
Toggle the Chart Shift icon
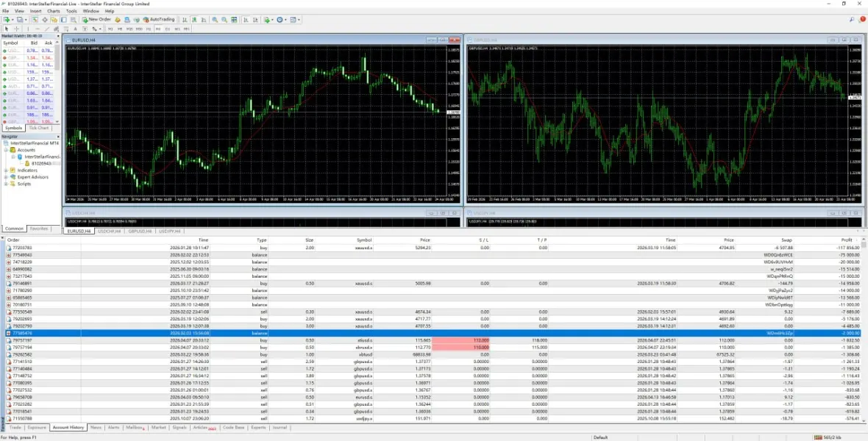pos(255,19)
